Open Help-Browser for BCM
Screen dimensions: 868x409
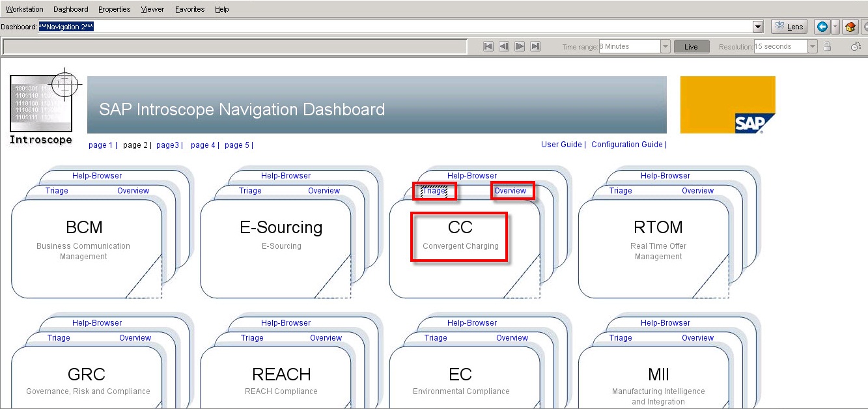click(x=97, y=176)
